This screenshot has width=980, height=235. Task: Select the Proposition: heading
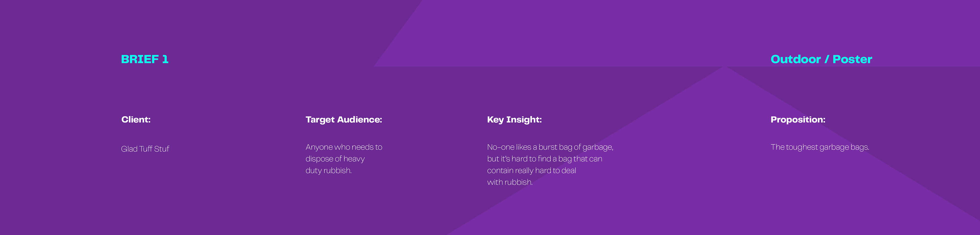(x=798, y=120)
